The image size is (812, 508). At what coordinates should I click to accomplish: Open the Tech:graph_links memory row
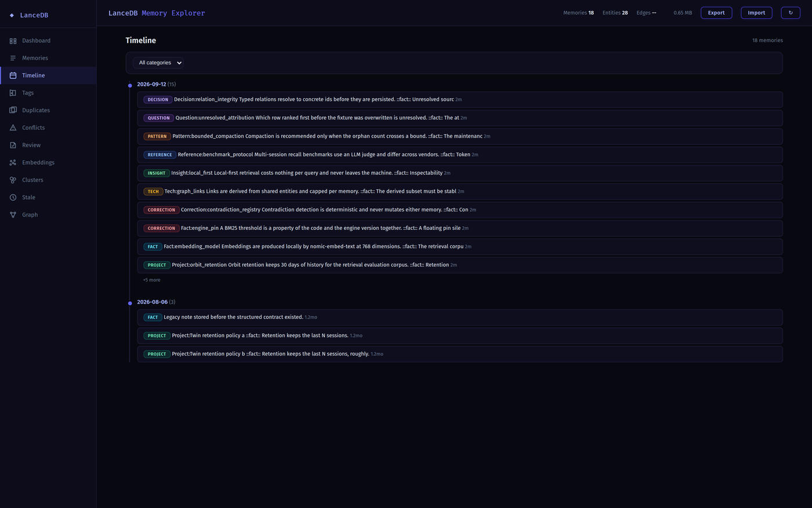460,192
